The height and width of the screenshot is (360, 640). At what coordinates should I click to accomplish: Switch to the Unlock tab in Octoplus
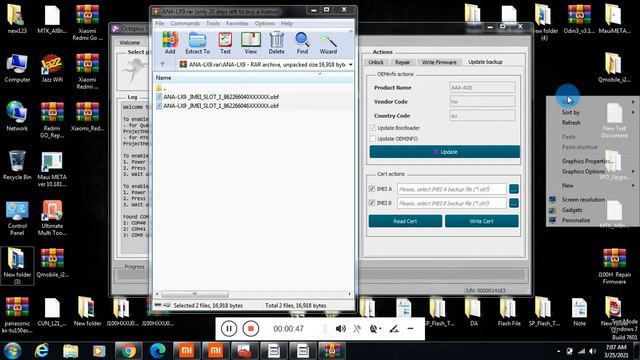376,62
